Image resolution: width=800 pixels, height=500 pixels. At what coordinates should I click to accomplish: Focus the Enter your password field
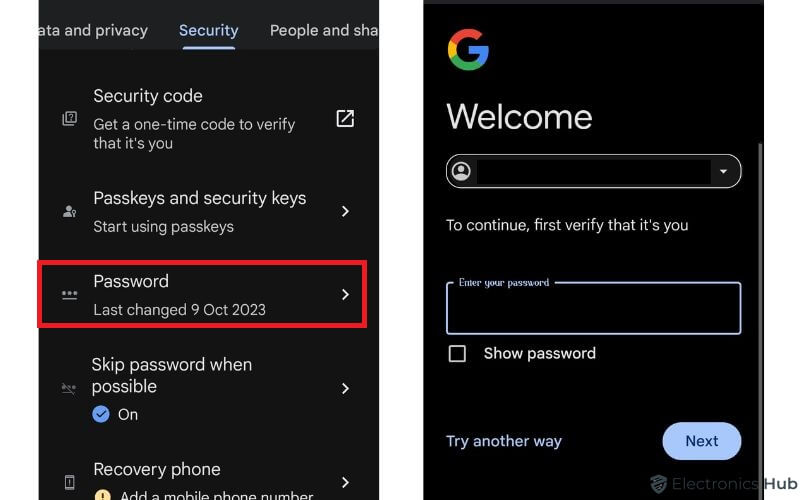pos(593,309)
